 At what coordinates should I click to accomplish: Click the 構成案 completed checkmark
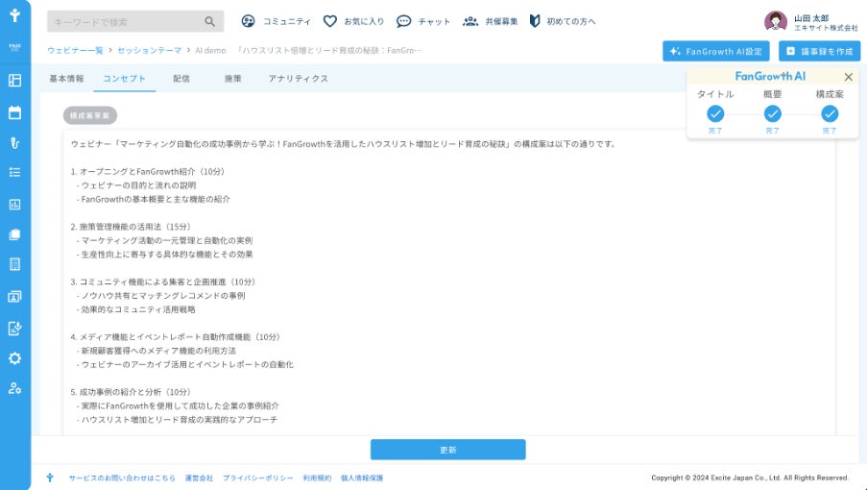tap(830, 114)
